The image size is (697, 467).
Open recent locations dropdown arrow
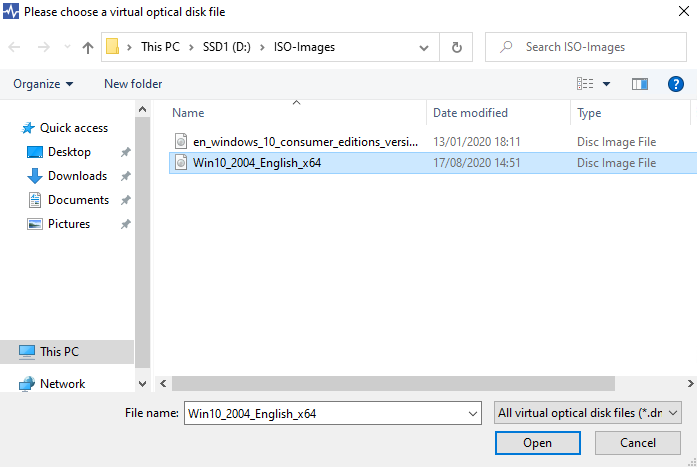[x=68, y=47]
